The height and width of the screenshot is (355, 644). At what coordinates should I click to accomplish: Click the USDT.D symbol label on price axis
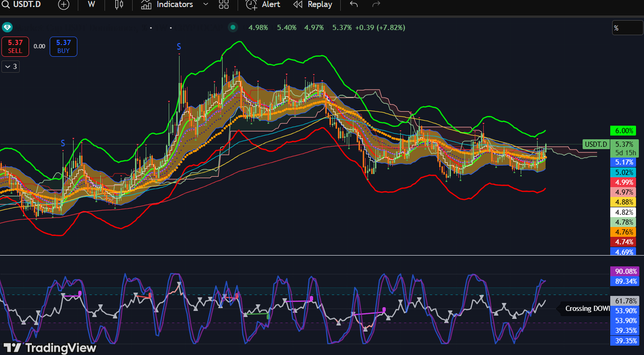596,144
